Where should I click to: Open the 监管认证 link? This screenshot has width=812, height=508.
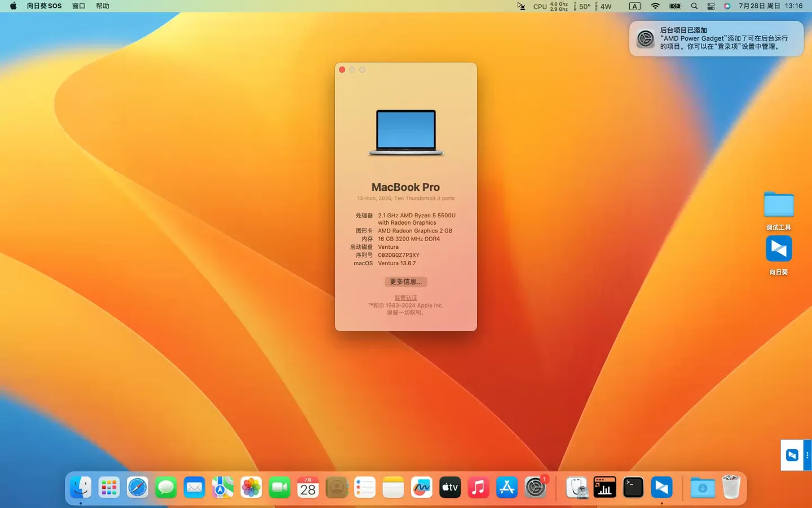(x=405, y=297)
